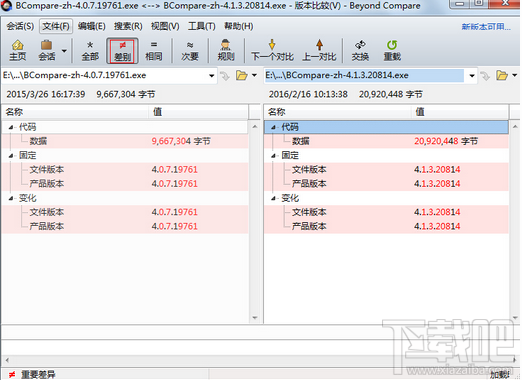
Task: Open the 编辑(E) menu
Action: point(92,26)
